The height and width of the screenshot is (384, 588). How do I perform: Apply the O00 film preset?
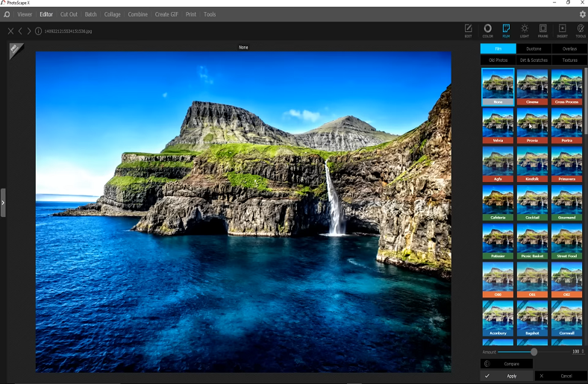[x=498, y=280]
